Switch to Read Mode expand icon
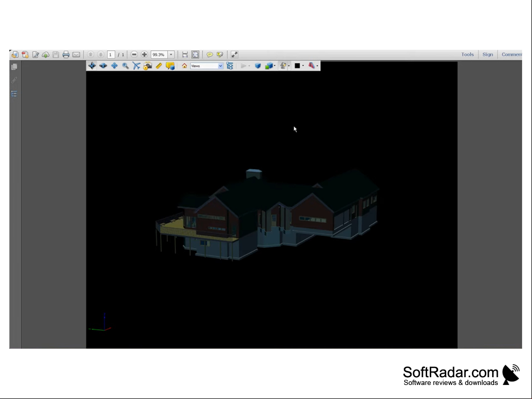The width and height of the screenshot is (532, 399). [x=235, y=54]
